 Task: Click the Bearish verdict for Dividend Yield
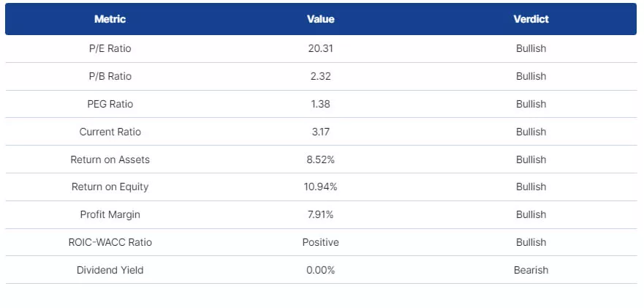point(531,270)
